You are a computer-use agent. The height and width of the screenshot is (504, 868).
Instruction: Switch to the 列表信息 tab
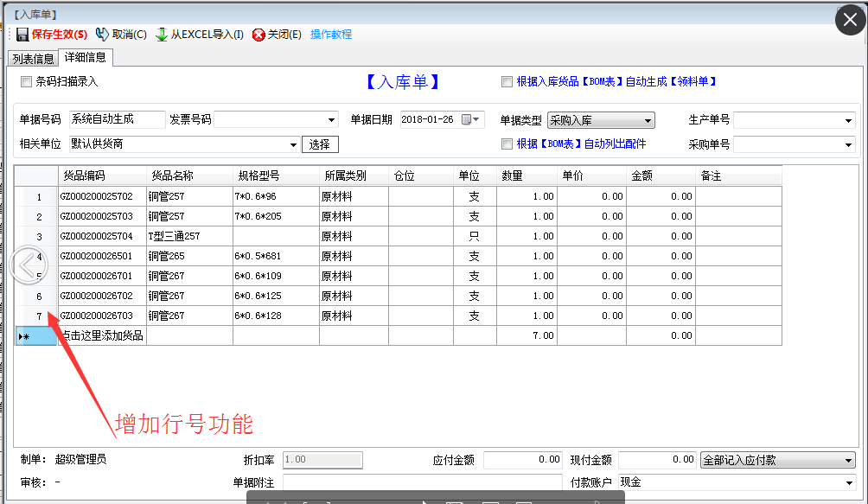tap(33, 59)
